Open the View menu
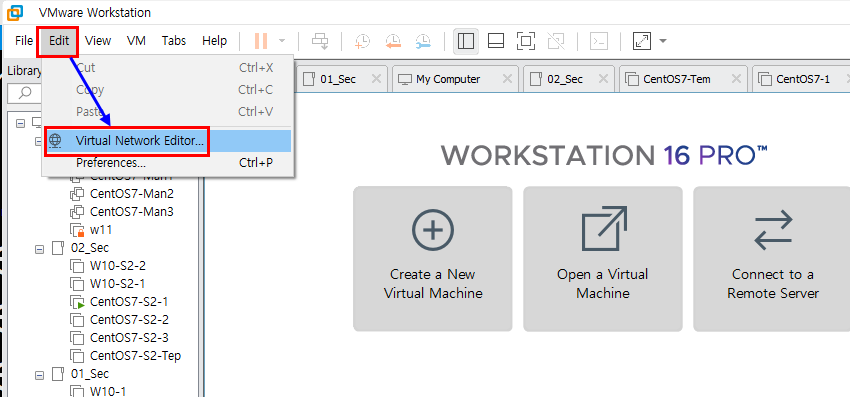This screenshot has height=397, width=850. point(98,41)
